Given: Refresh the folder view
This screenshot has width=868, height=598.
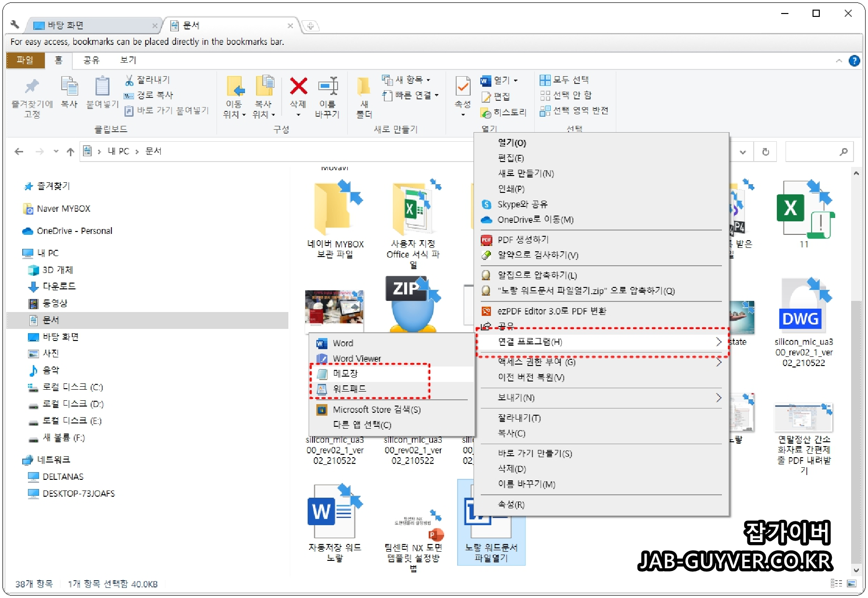Looking at the screenshot, I should pos(765,152).
